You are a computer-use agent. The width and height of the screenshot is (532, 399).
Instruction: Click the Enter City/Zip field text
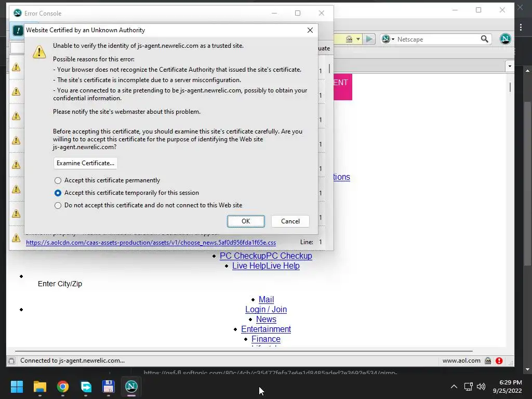(60, 284)
